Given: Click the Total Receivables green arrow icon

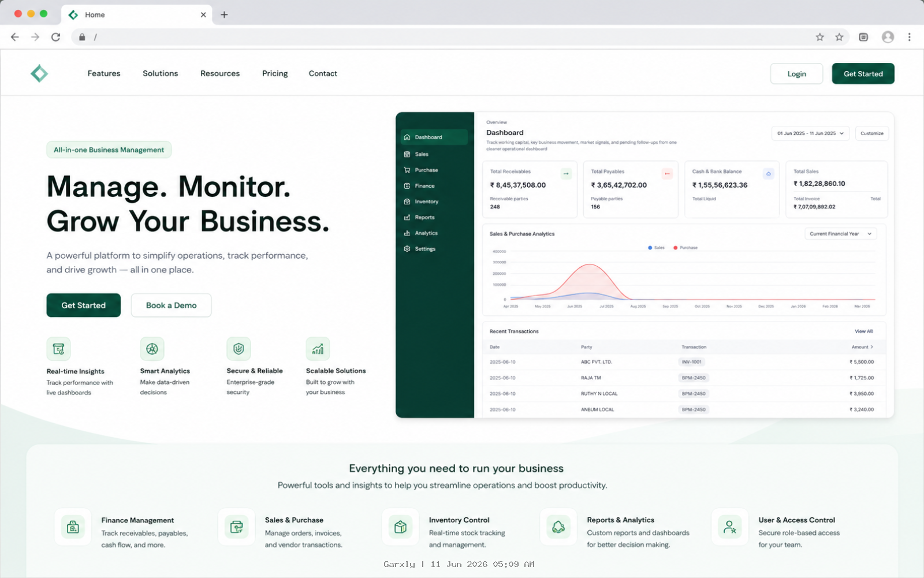Looking at the screenshot, I should click(x=566, y=173).
